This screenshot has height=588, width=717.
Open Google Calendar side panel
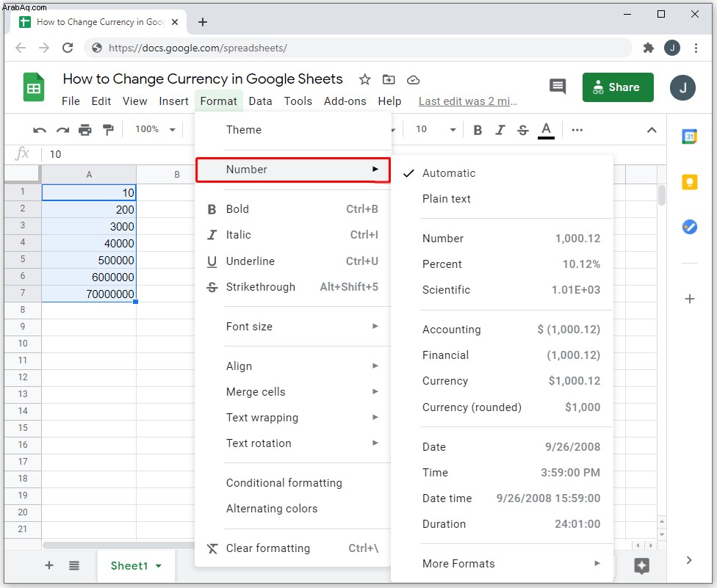point(689,137)
